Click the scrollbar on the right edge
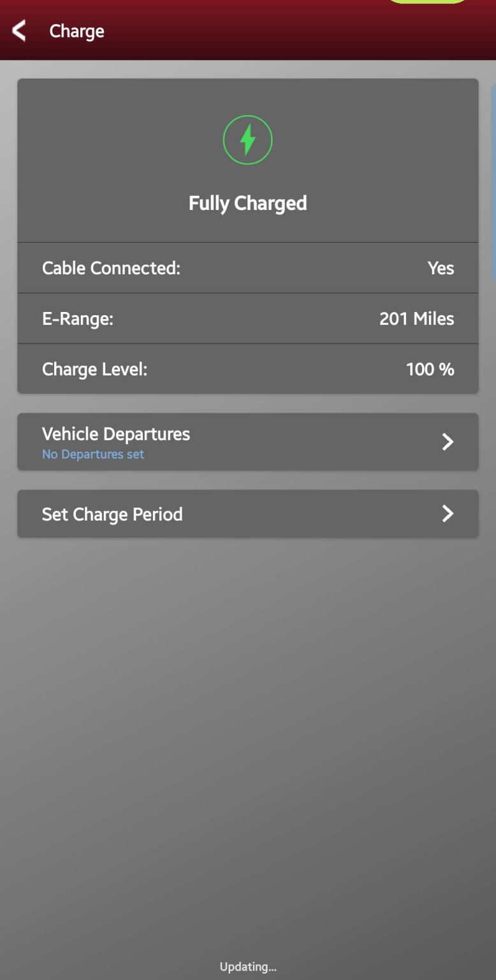 (x=493, y=185)
